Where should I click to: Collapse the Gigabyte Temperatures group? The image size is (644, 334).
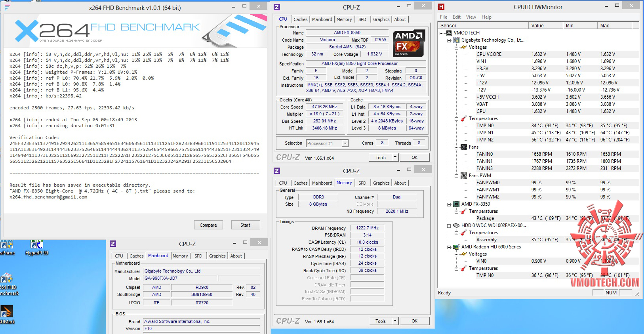[x=456, y=119]
